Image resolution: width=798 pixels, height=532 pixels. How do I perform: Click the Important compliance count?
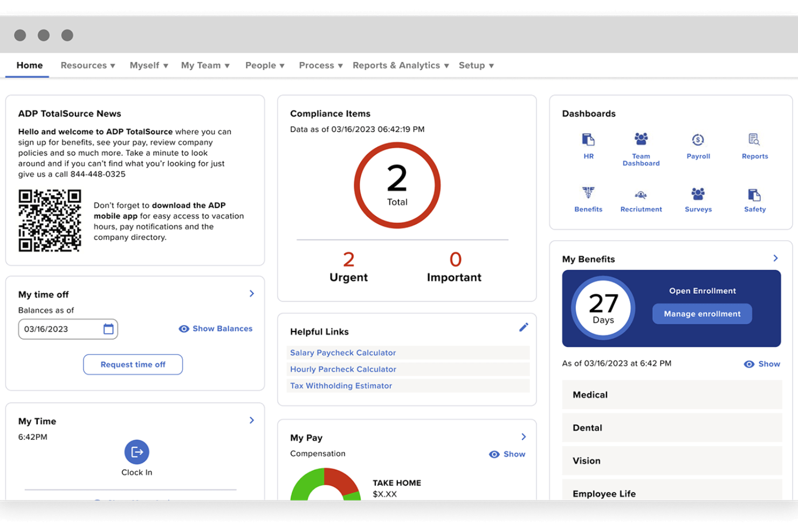(454, 267)
